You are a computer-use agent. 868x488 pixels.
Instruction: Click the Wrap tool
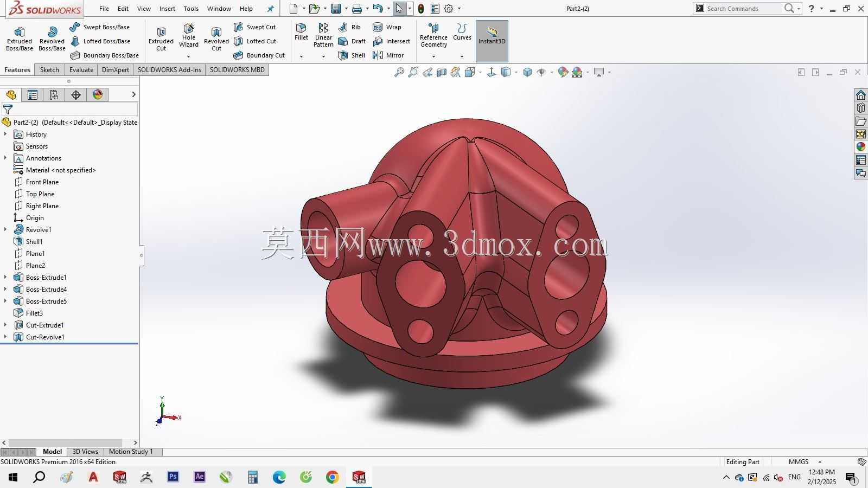(x=387, y=27)
